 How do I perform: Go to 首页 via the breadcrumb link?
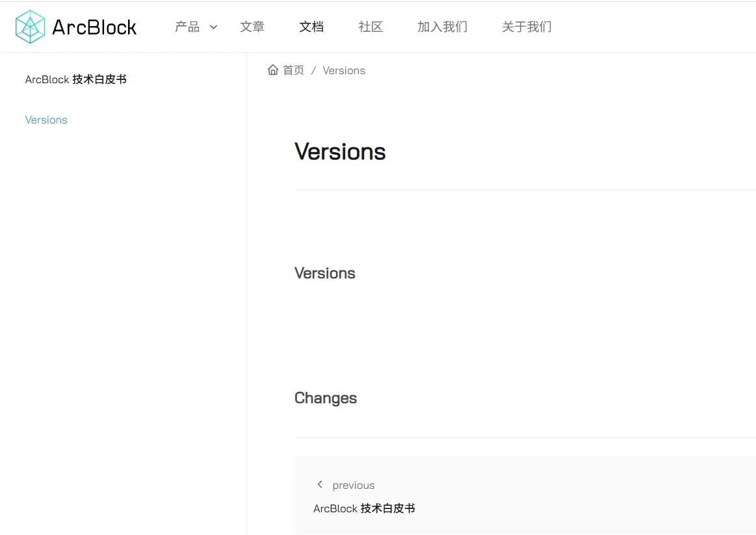[x=293, y=70]
